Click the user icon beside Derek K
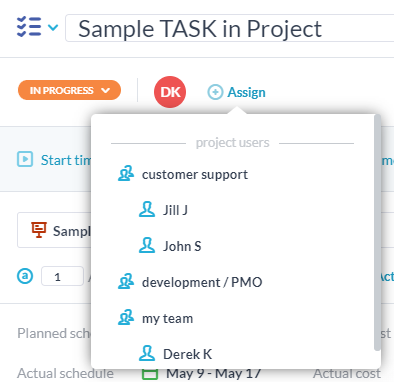The image size is (394, 382). [147, 353]
